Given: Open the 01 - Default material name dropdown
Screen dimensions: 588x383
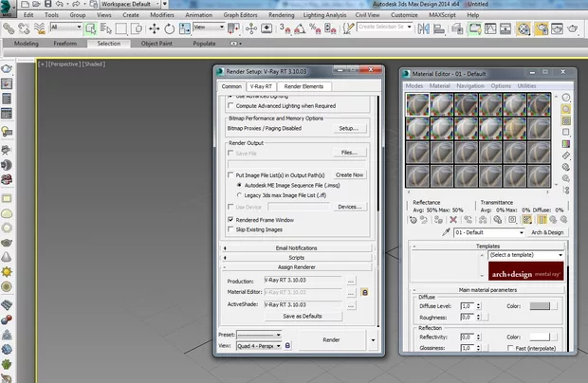Looking at the screenshot, I should point(487,232).
